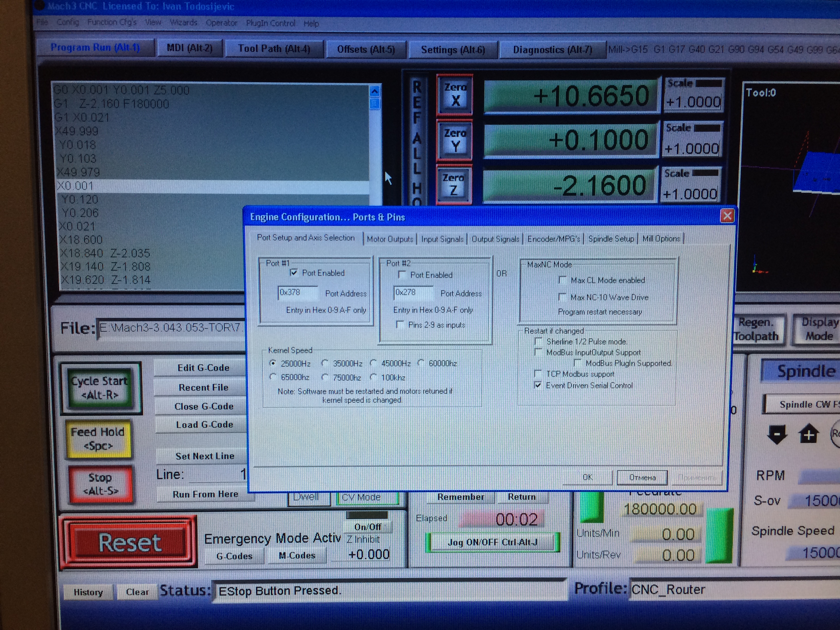
Task: Click the green Cycle Start button
Action: (100, 388)
